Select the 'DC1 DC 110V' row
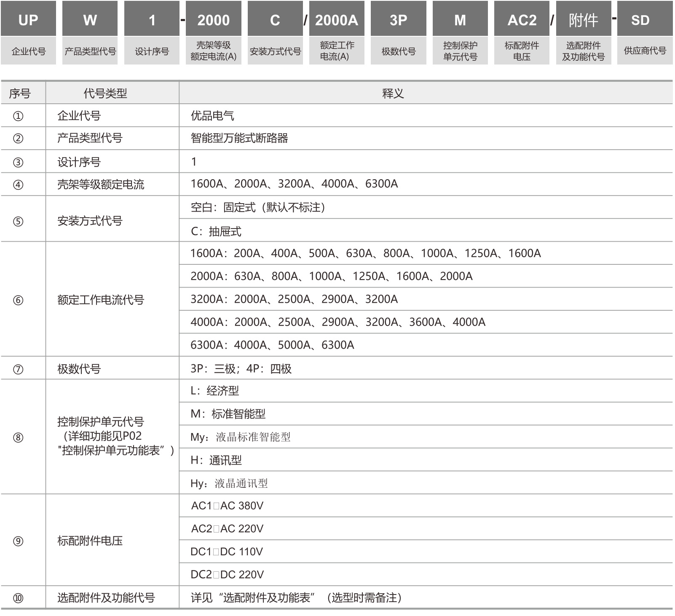This screenshot has height=616, width=675. point(426,551)
